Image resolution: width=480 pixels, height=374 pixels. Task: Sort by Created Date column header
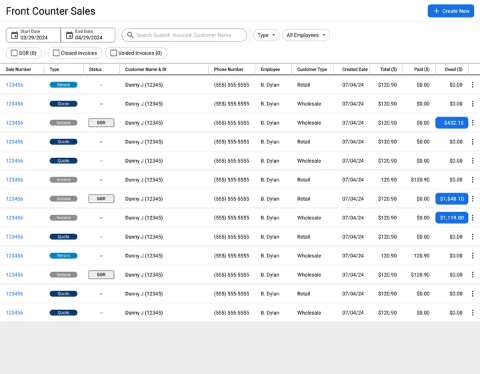(355, 69)
